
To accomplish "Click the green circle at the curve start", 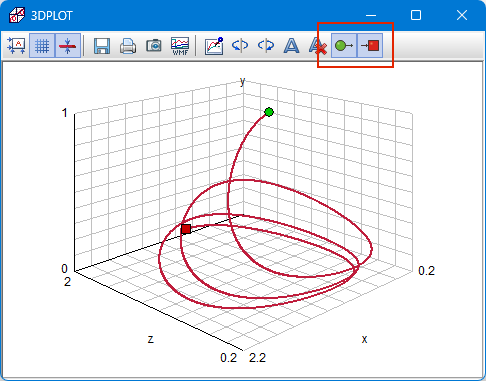I will [269, 112].
